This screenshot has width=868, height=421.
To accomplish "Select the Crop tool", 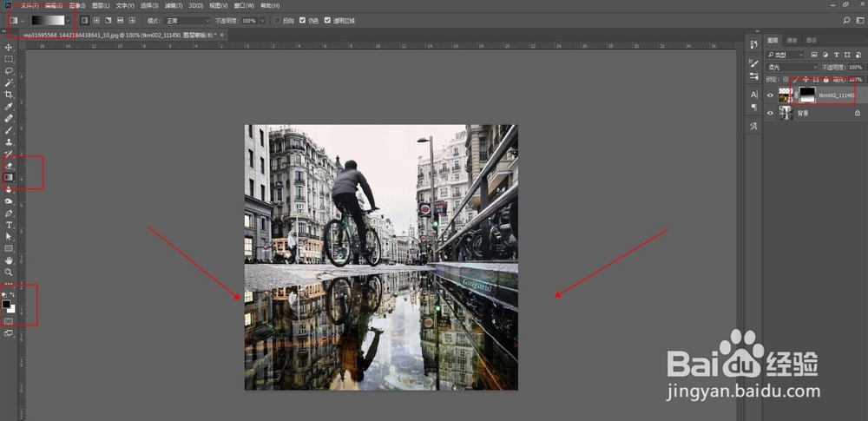I will pyautogui.click(x=9, y=95).
